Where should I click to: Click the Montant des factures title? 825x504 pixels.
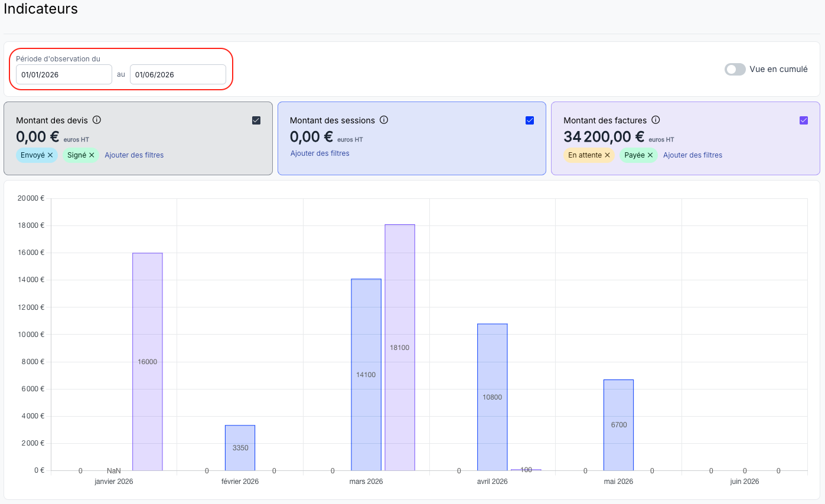click(605, 120)
